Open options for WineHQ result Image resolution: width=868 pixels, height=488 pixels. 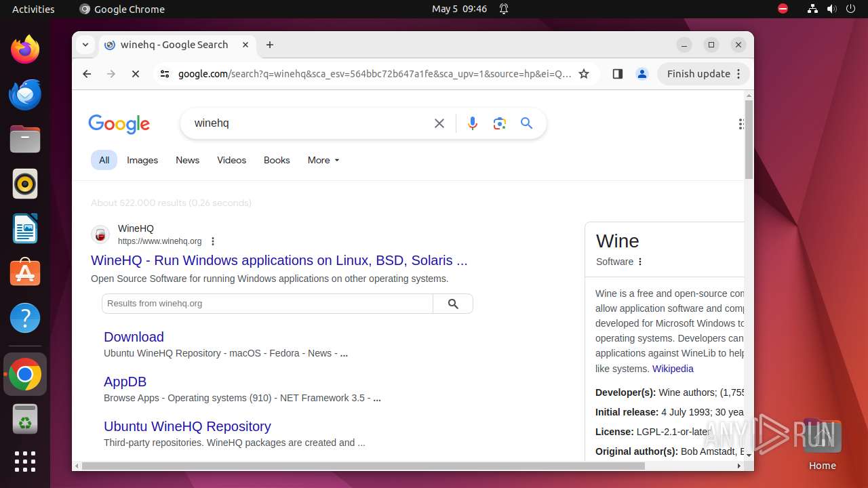(213, 241)
